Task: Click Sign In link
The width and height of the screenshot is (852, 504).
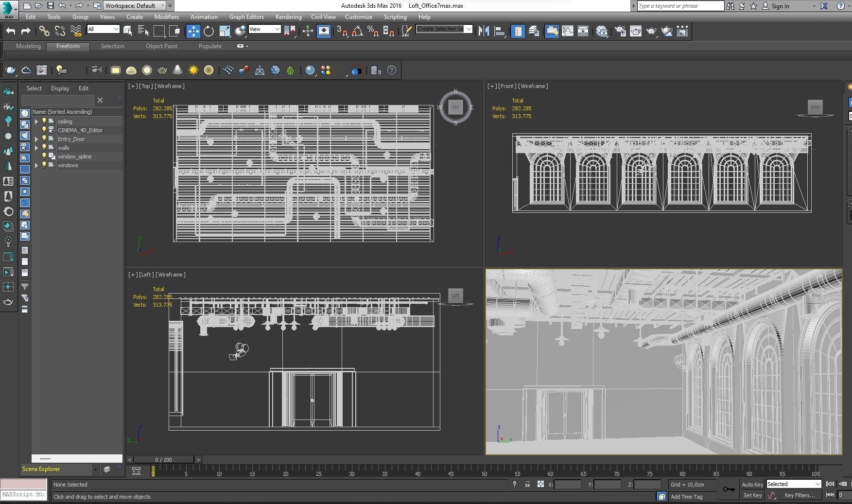Action: pyautogui.click(x=780, y=6)
